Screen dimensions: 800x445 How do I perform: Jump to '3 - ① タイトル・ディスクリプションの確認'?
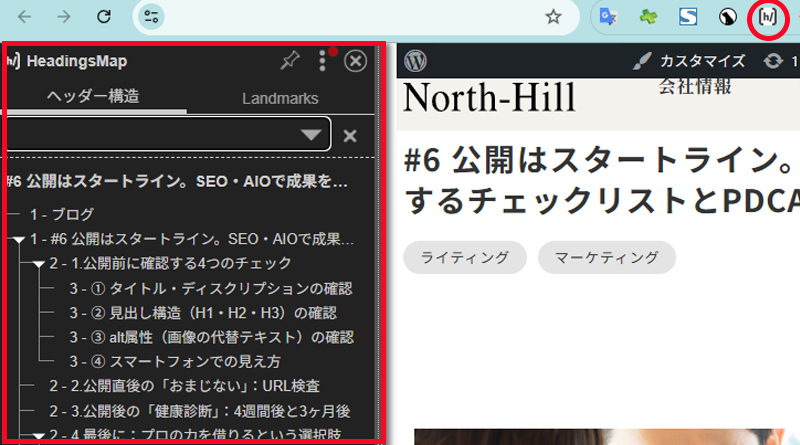coord(211,289)
